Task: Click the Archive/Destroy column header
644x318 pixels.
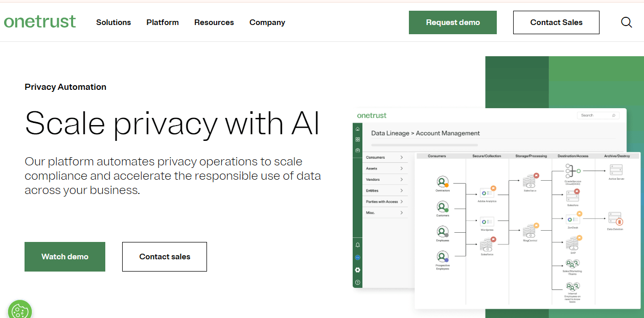Action: coord(617,156)
